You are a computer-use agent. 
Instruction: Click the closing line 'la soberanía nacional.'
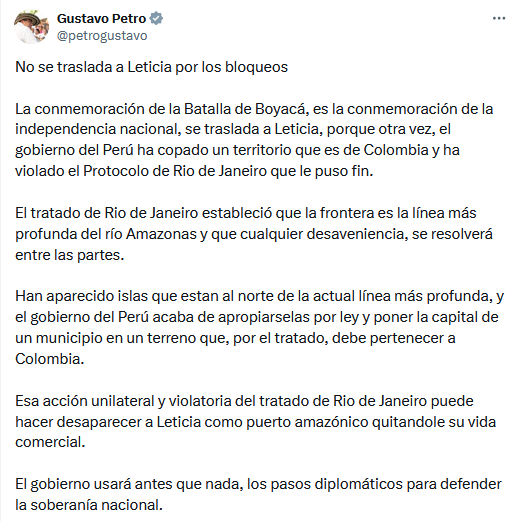tap(89, 505)
